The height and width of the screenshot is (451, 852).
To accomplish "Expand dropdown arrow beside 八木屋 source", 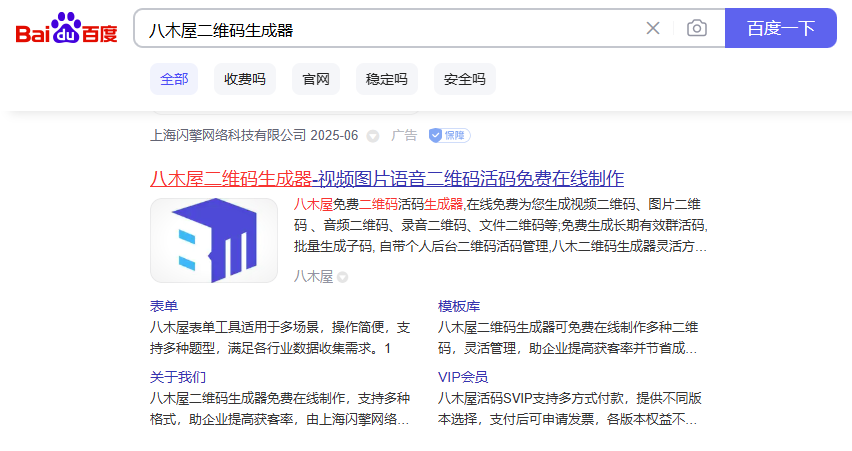I will 342,277.
